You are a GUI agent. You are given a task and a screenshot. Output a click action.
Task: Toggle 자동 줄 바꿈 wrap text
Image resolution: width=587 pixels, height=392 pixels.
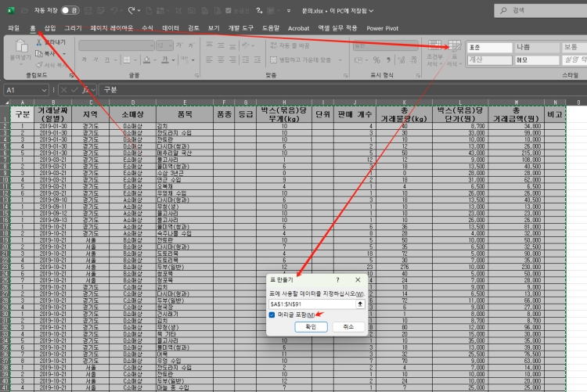[293, 45]
